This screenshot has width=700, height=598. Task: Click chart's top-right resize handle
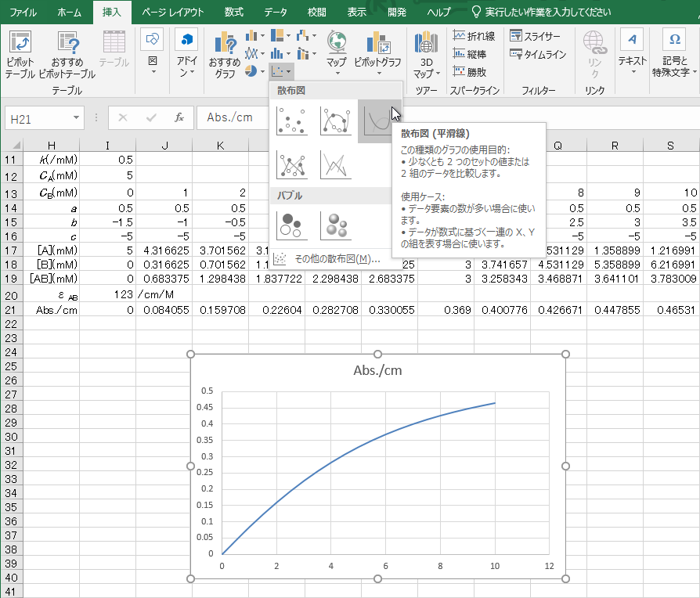click(x=565, y=355)
